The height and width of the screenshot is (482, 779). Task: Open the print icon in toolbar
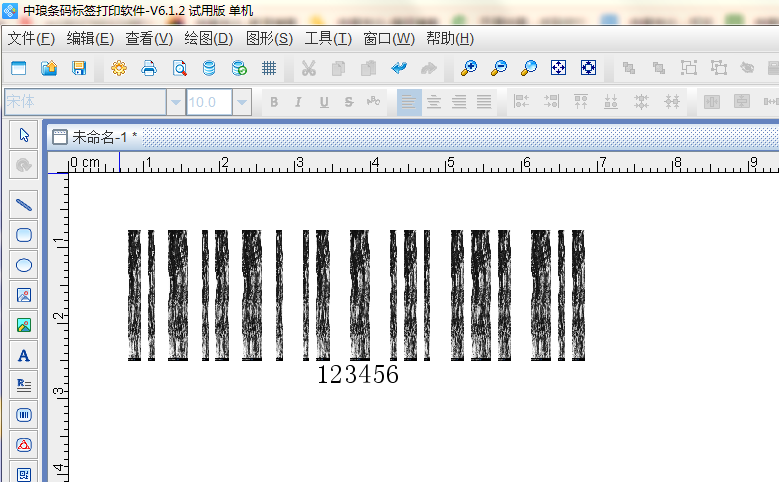pyautogui.click(x=149, y=68)
